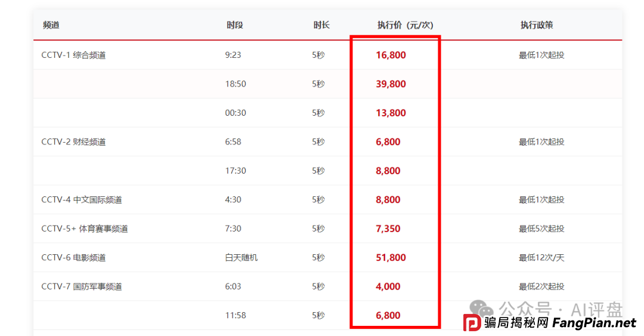Select the CCTV-5+ 体育赛事频道 channel name

tap(84, 229)
